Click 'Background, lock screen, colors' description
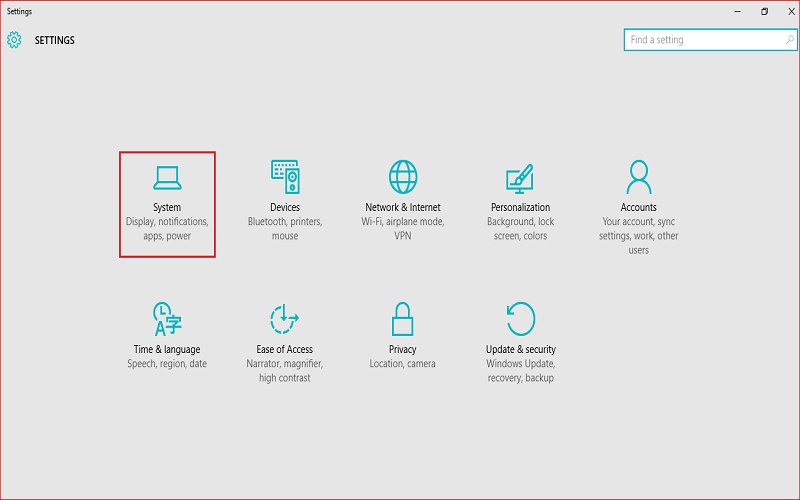The width and height of the screenshot is (800, 500). (x=520, y=229)
